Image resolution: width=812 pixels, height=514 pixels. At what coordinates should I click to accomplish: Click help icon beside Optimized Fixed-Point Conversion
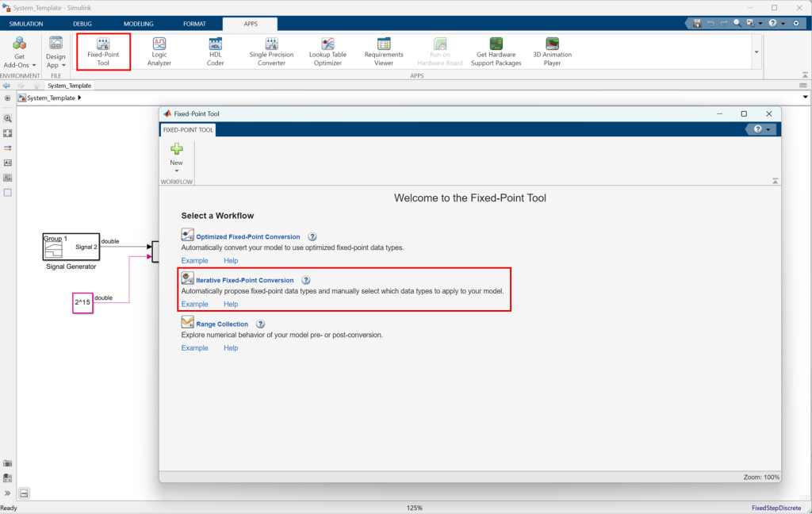(312, 237)
